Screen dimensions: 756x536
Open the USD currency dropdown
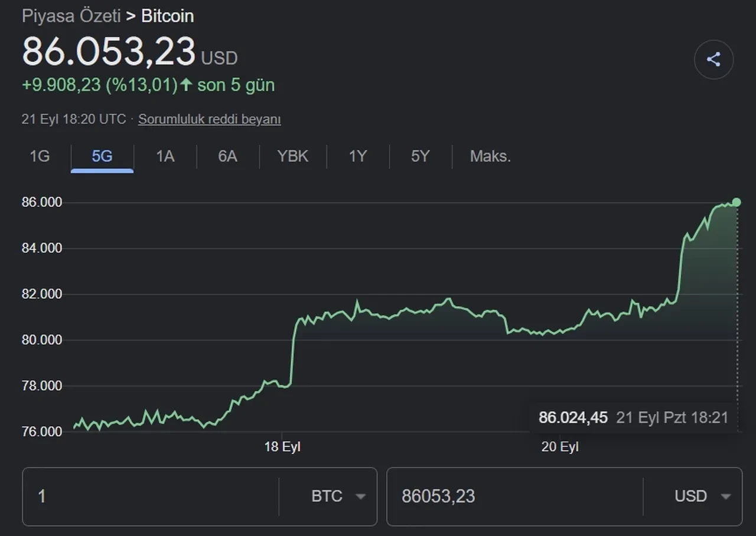703,496
